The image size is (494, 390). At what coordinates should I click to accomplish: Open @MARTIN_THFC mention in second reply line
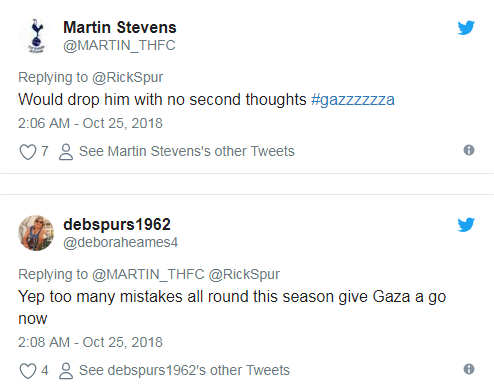[x=148, y=274]
